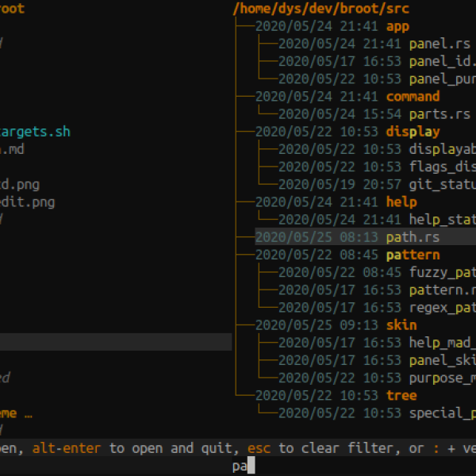Click the git_status file entry in display
The image size is (476, 476).
point(441,184)
